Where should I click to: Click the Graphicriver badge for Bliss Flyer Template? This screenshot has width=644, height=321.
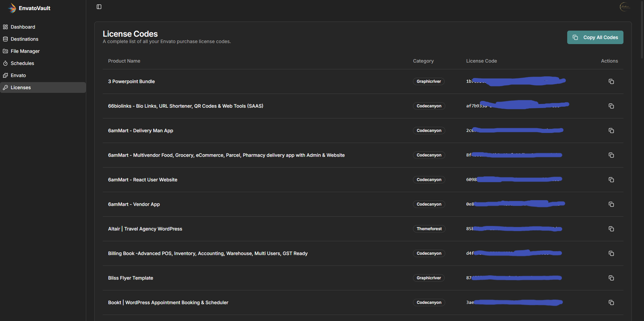tap(429, 278)
